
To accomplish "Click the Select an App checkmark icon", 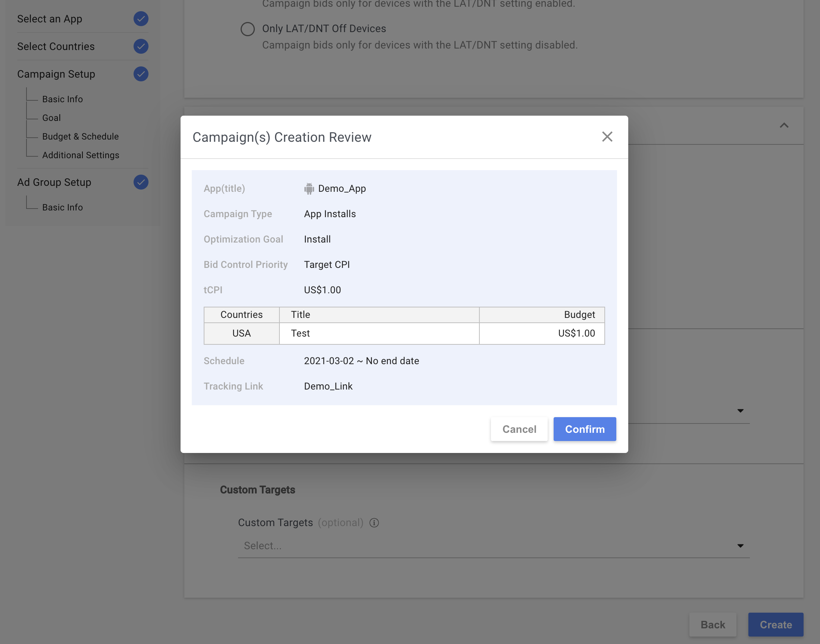I will point(141,19).
